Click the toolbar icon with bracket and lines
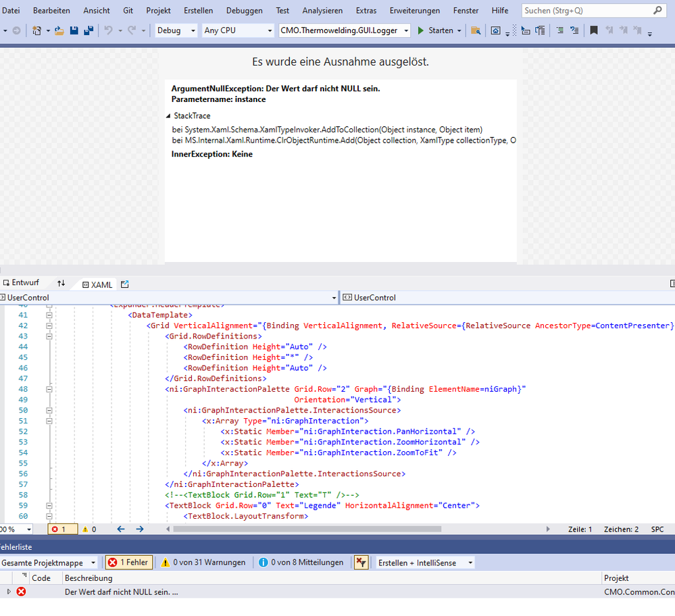 tap(540, 30)
